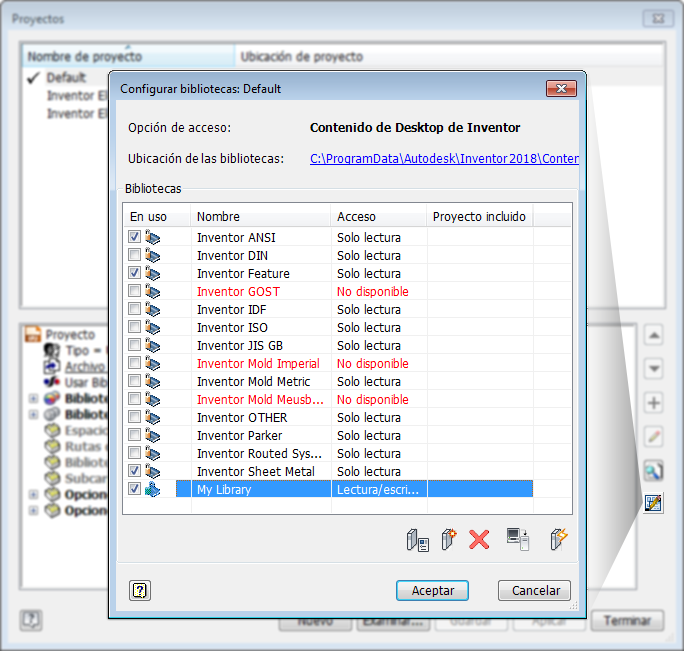Click the Proyecto incluido column header

(x=480, y=216)
